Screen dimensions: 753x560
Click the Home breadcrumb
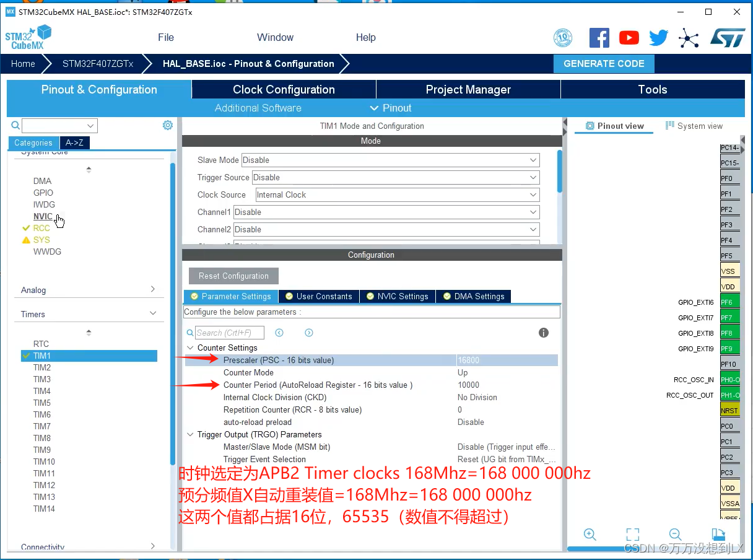point(23,64)
